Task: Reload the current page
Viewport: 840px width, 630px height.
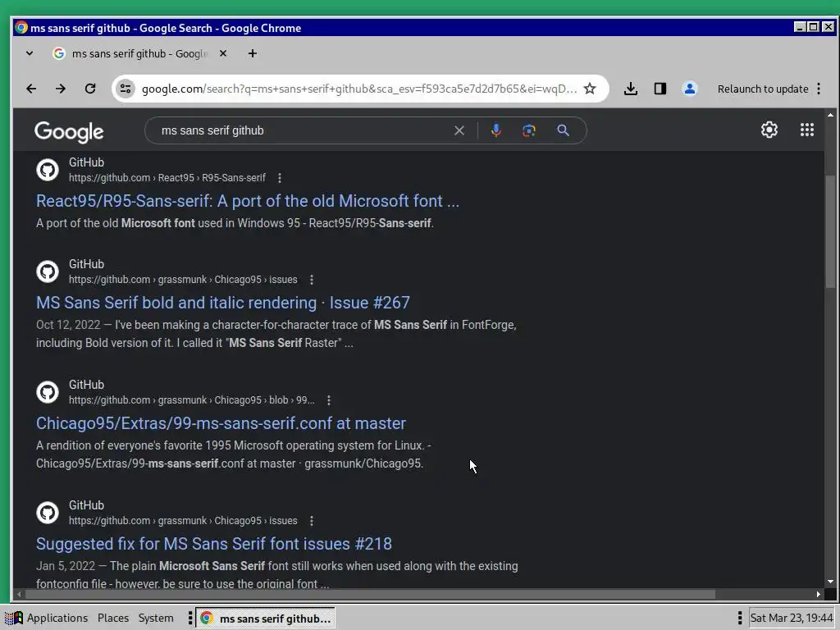Action: pos(90,89)
